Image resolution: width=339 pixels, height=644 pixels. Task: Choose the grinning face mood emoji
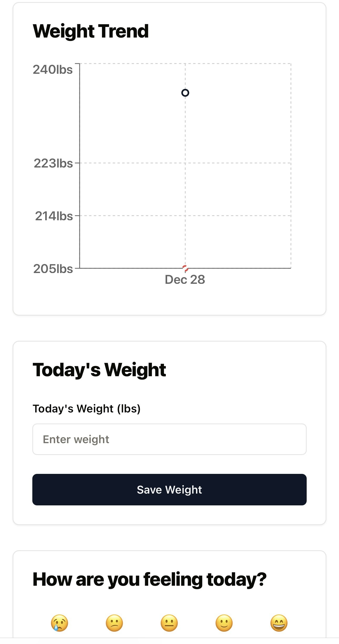pyautogui.click(x=279, y=623)
